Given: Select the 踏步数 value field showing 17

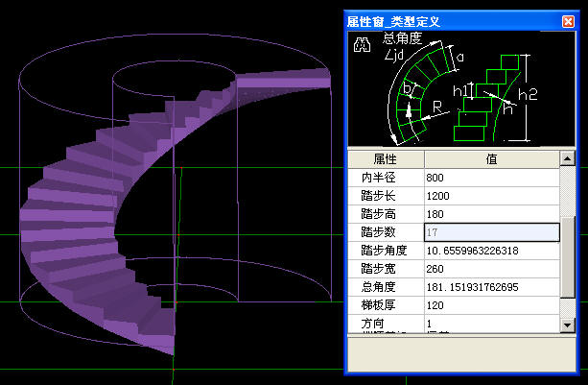Looking at the screenshot, I should tap(492, 232).
